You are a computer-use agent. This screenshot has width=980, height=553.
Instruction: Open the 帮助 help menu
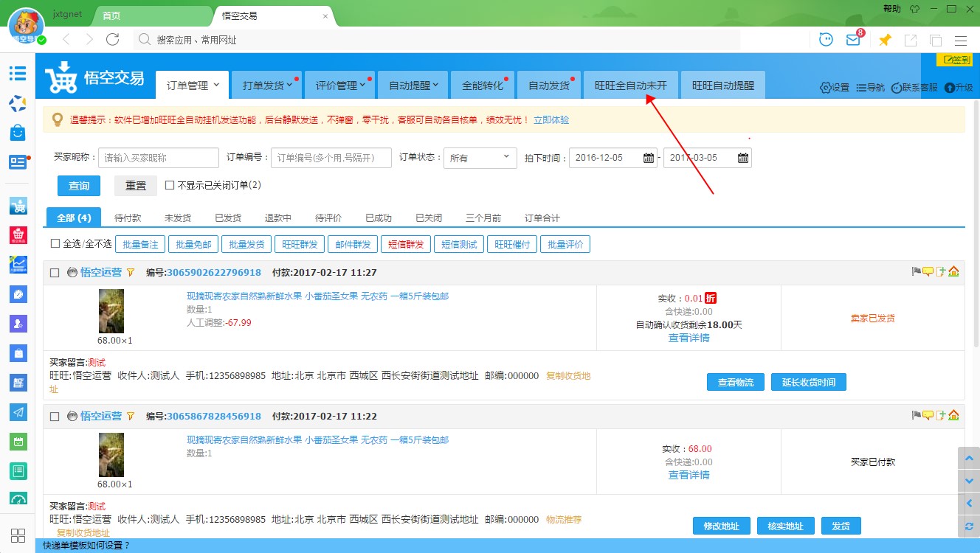(x=891, y=9)
